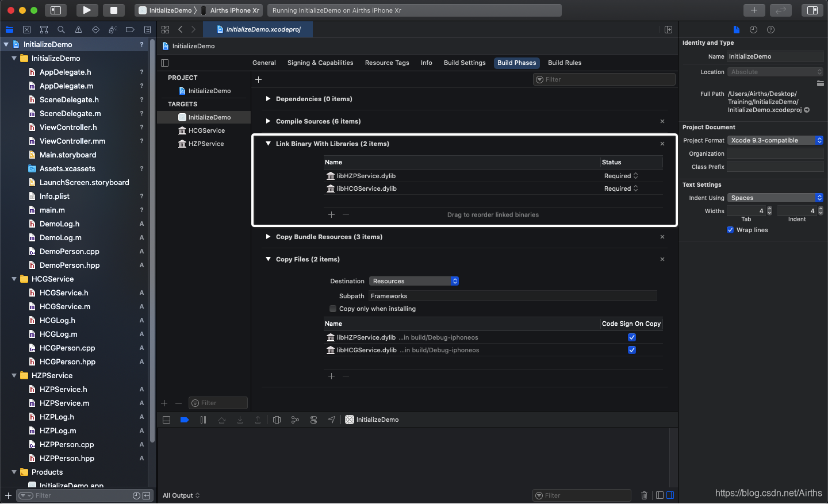
Task: Add a library to Link Binary list
Action: pos(331,215)
